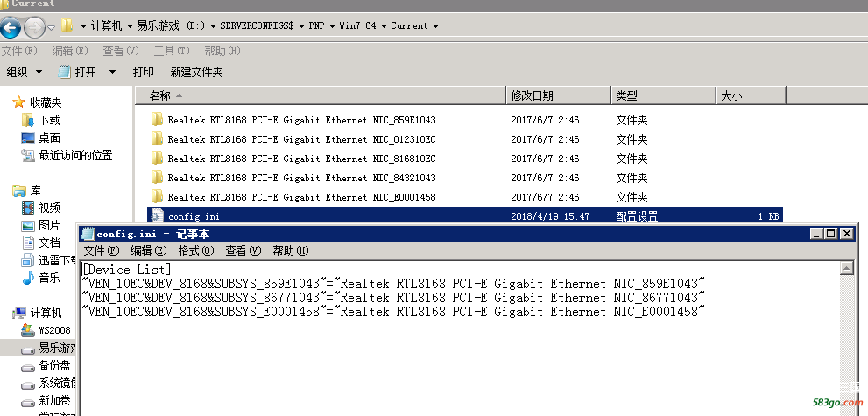Open Explorer 编辑(E) menu
Image resolution: width=868 pixels, height=416 pixels.
[70, 51]
